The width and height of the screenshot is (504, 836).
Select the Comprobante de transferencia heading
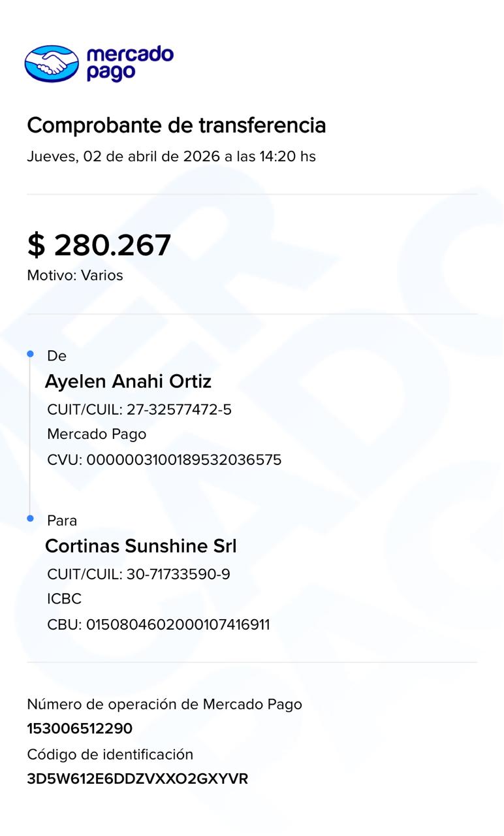point(176,125)
